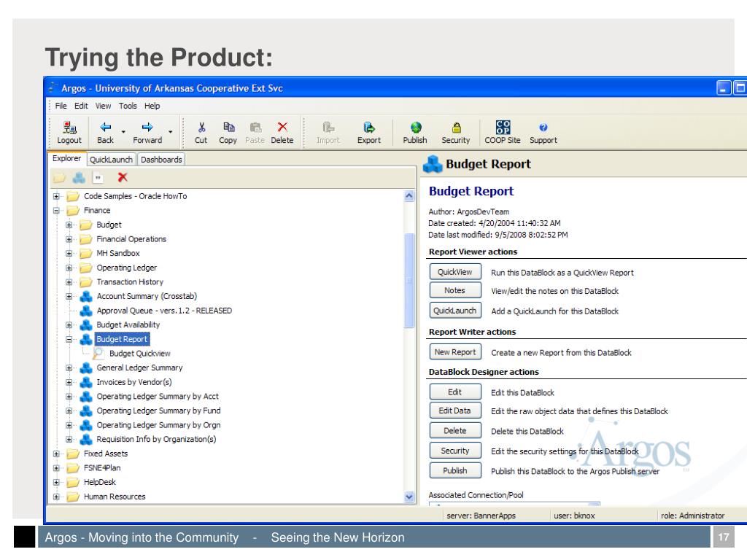This screenshot has height=560, width=747.
Task: Click the greyed-out Import icon
Action: click(328, 127)
